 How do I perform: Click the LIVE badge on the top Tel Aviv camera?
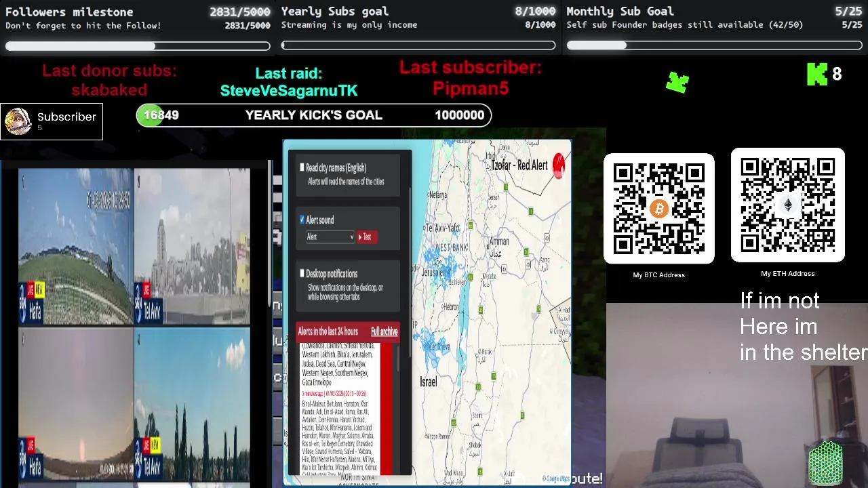click(x=146, y=290)
